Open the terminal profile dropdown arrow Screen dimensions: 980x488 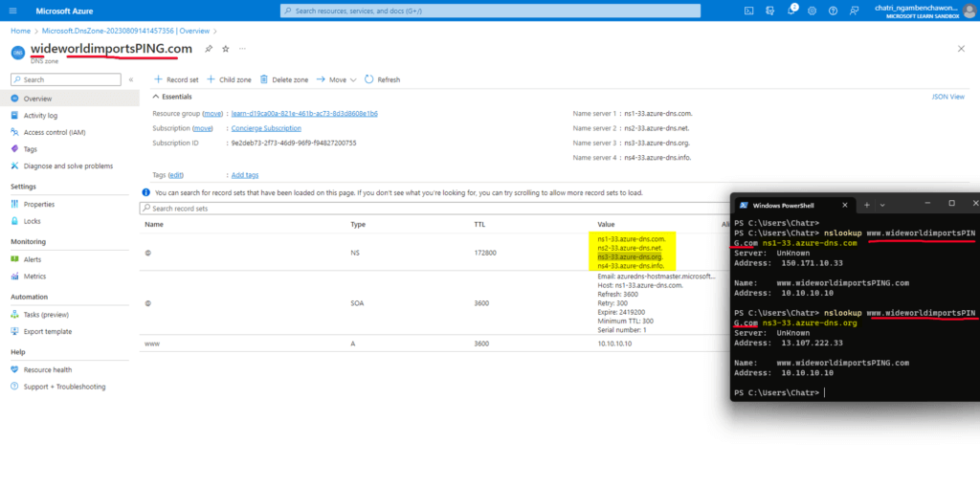tap(882, 205)
